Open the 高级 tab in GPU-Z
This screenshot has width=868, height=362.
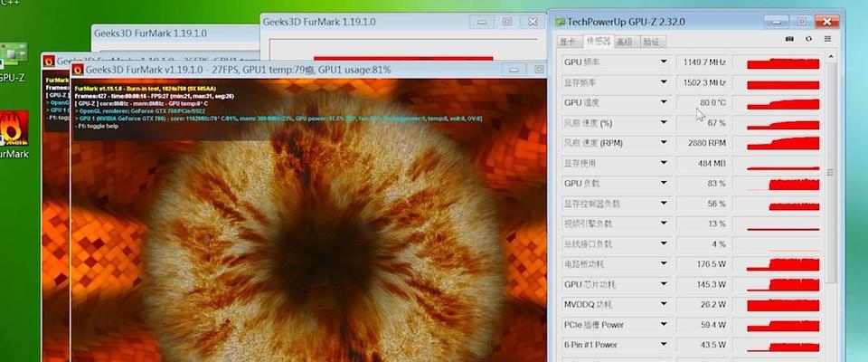[x=625, y=42]
